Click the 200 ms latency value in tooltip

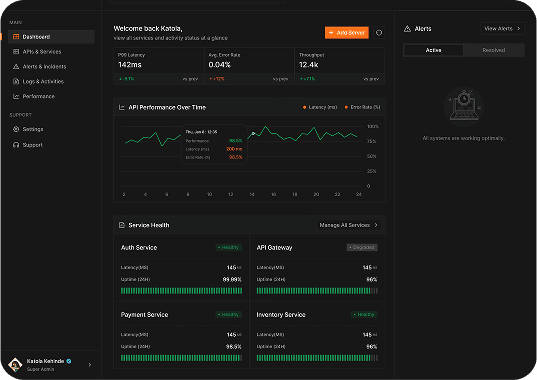[x=234, y=149]
